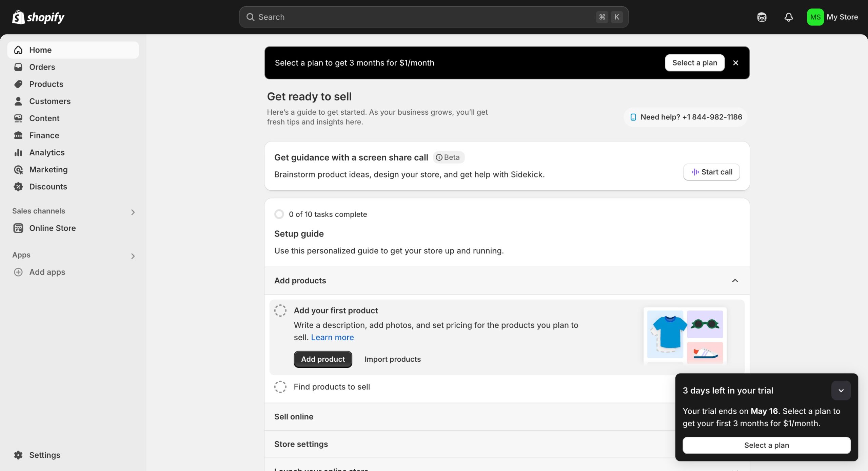This screenshot has width=868, height=471.
Task: Click the tasks complete progress circle
Action: tap(279, 214)
